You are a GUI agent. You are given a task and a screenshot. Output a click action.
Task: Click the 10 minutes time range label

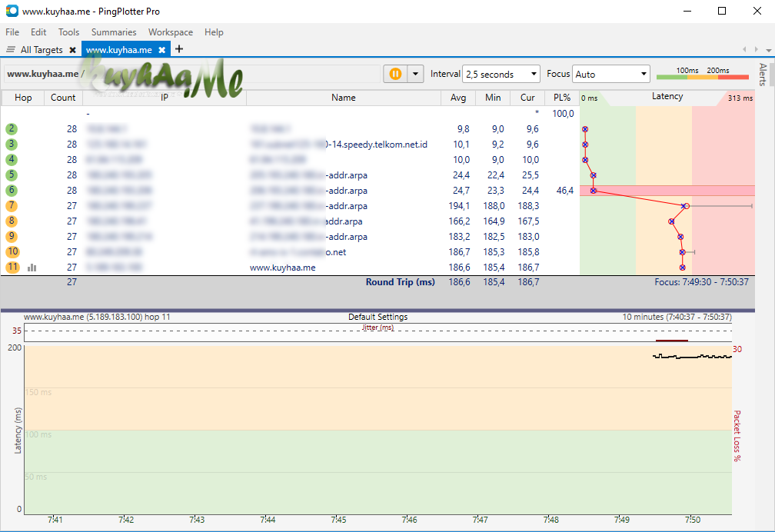click(677, 317)
